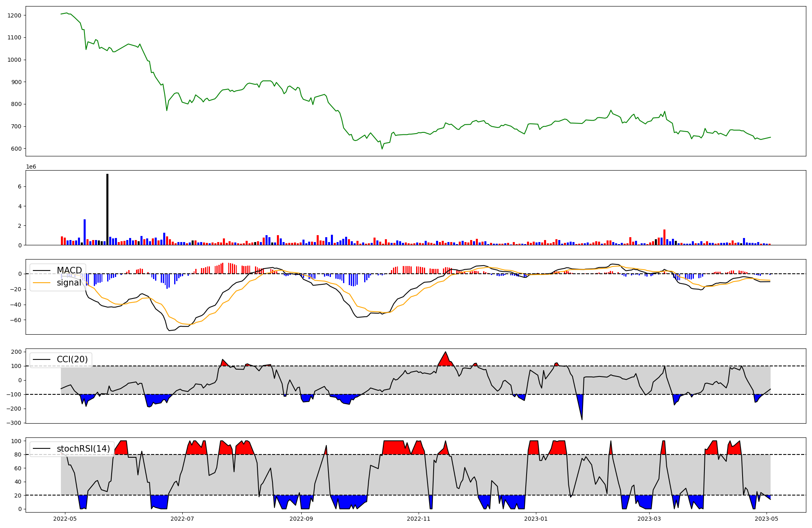Image resolution: width=812 pixels, height=528 pixels.
Task: Click the 1e6 volume scale label
Action: (31, 167)
